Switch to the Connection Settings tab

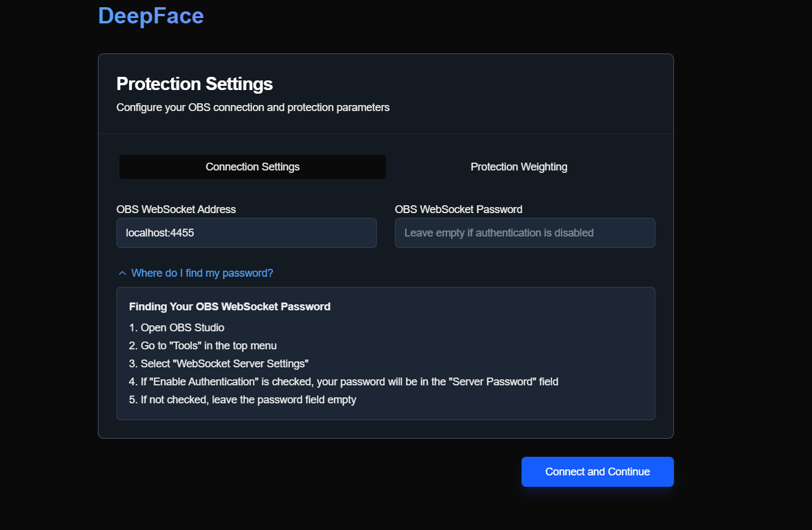click(253, 167)
